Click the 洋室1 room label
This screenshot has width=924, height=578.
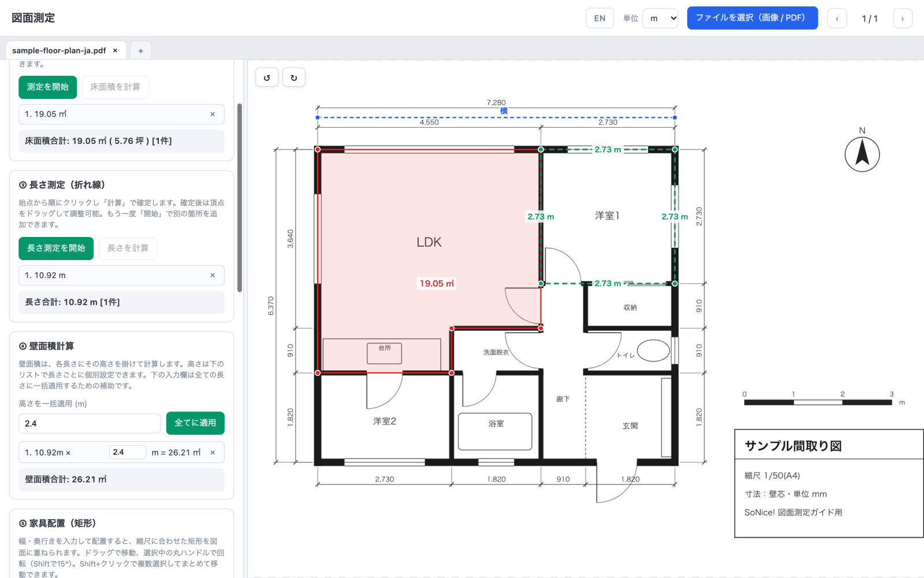[607, 216]
